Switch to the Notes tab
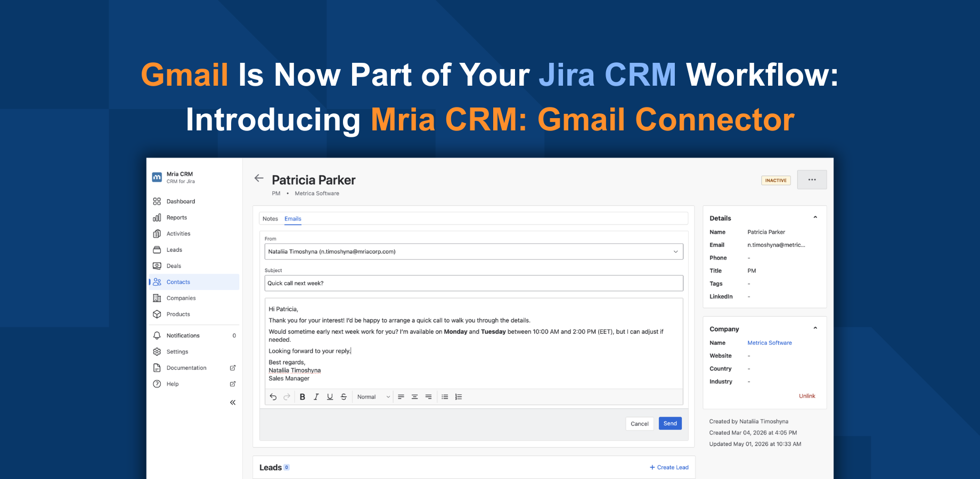Image resolution: width=980 pixels, height=479 pixels. tap(270, 219)
